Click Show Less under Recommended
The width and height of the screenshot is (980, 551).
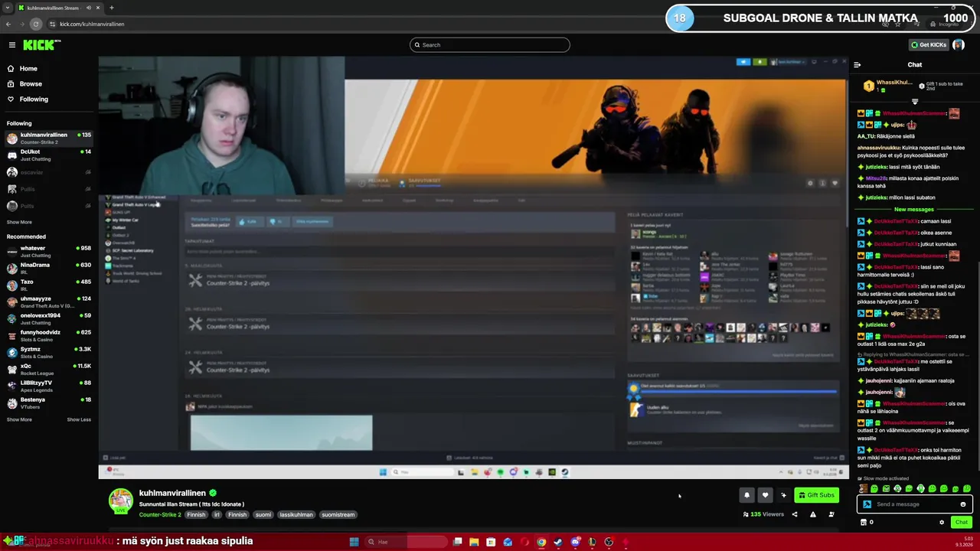(79, 419)
